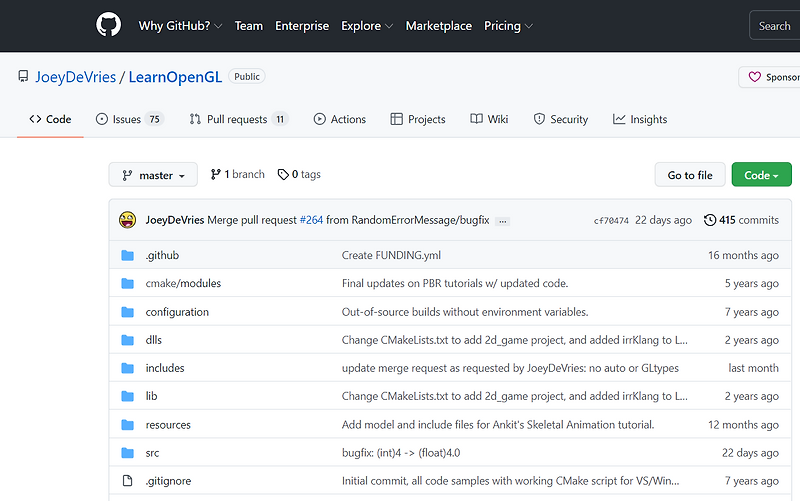Open the green Code dropdown

(761, 175)
